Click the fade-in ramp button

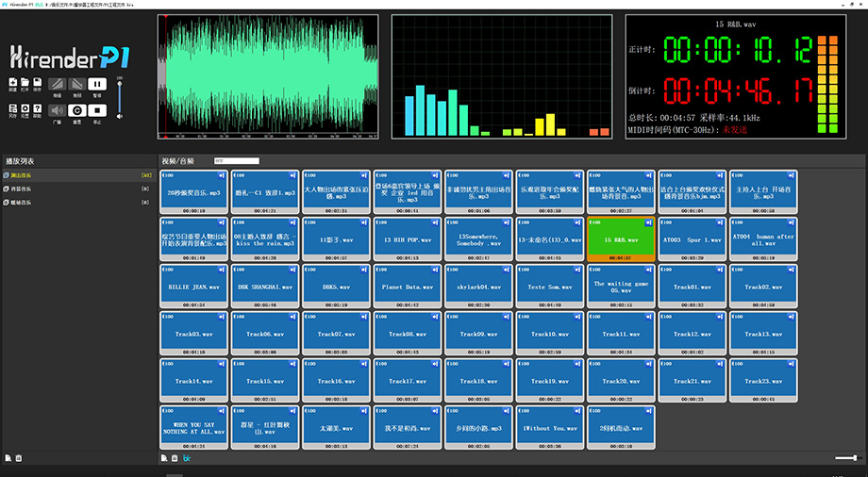coord(57,84)
